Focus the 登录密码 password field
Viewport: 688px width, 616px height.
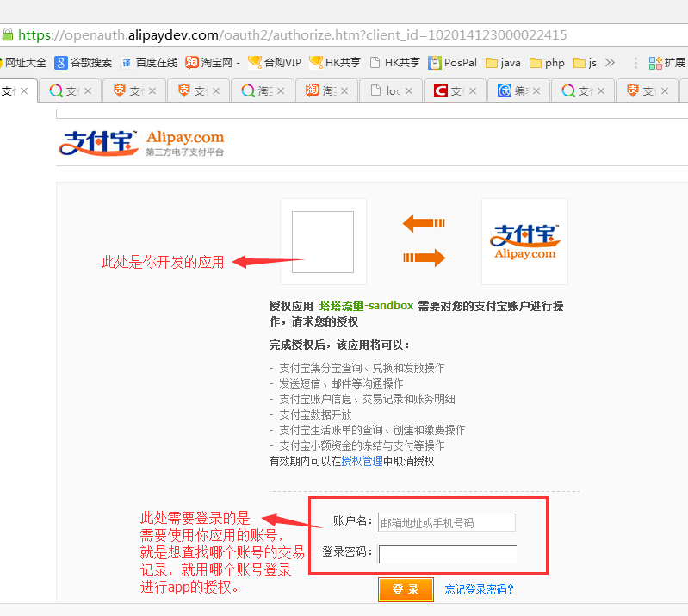coord(448,554)
